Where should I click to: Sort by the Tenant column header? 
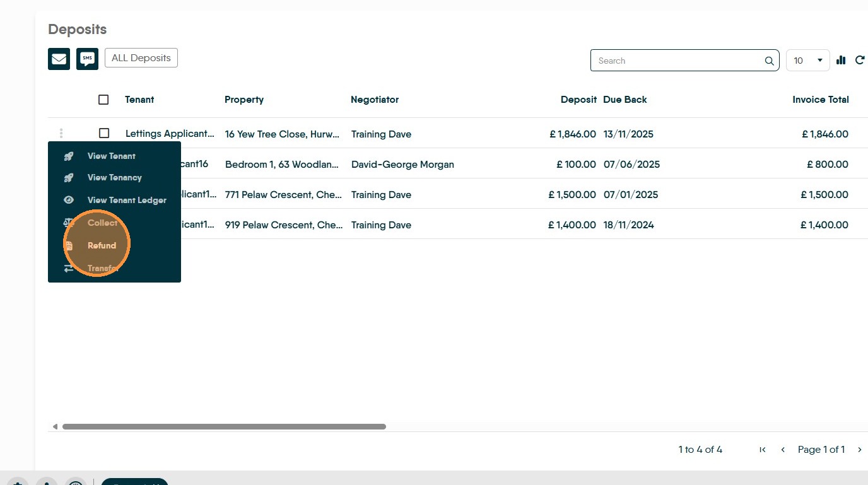139,100
